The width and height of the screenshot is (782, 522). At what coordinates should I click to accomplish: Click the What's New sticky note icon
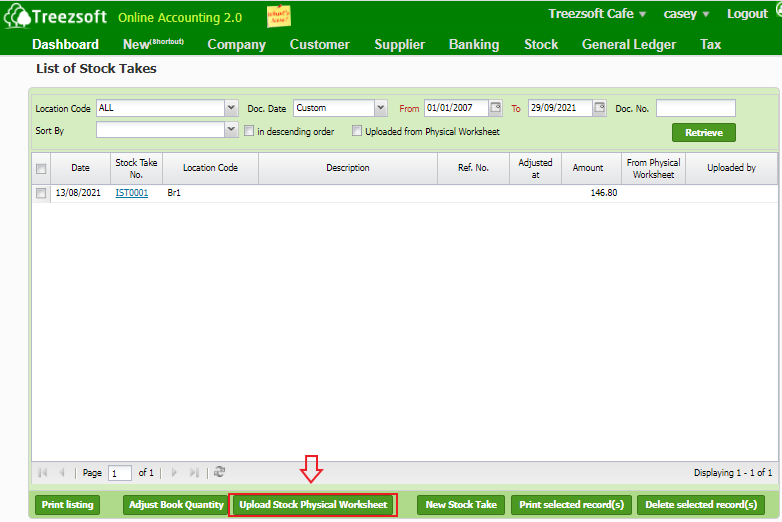(279, 16)
